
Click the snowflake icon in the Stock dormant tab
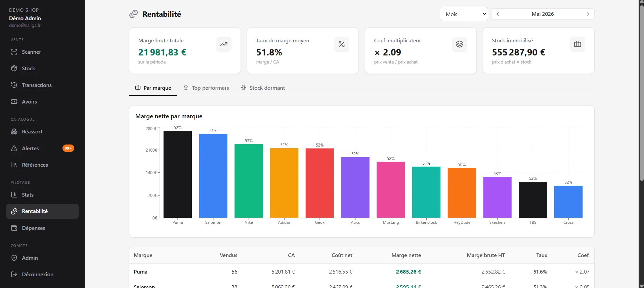tap(244, 88)
